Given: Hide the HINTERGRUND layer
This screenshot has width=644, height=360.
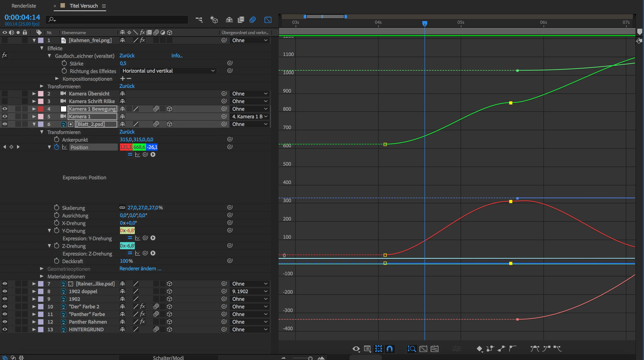Looking at the screenshot, I should [5, 330].
